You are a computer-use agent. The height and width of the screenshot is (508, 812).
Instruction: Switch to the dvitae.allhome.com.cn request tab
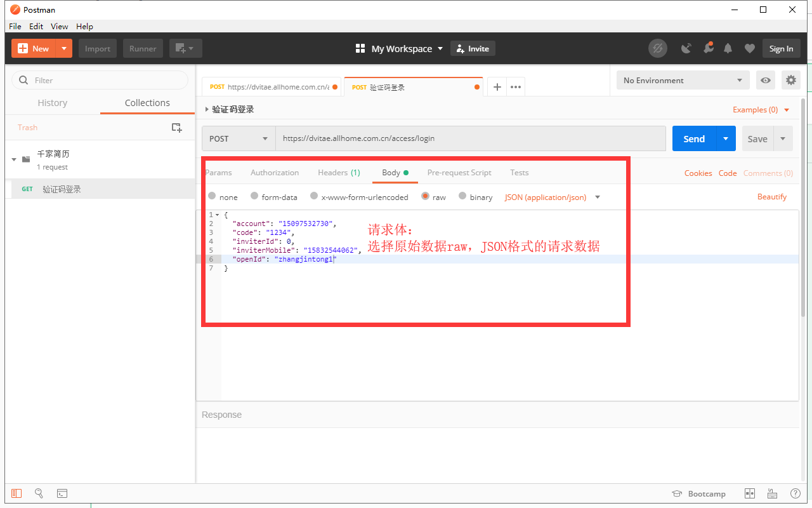272,87
